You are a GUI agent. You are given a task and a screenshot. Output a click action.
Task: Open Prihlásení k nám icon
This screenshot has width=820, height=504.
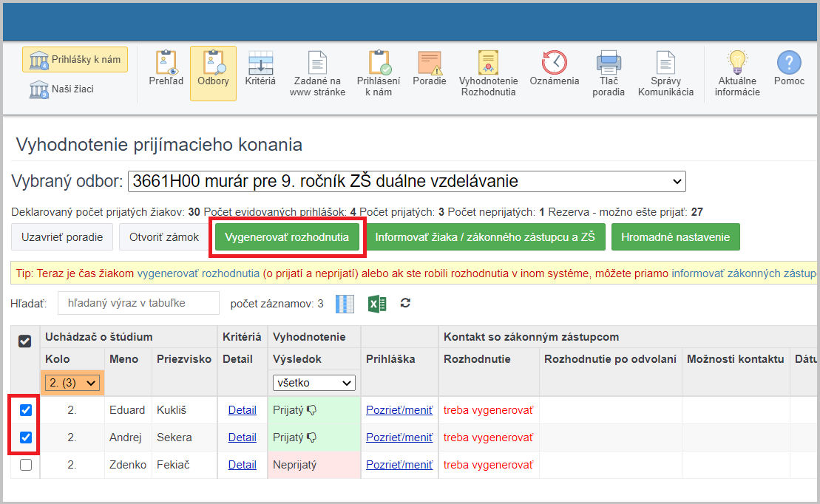tap(378, 74)
